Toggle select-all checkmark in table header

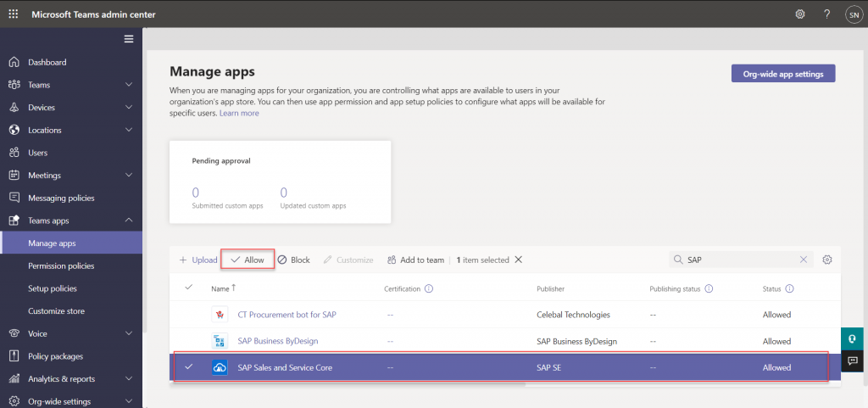pos(188,288)
